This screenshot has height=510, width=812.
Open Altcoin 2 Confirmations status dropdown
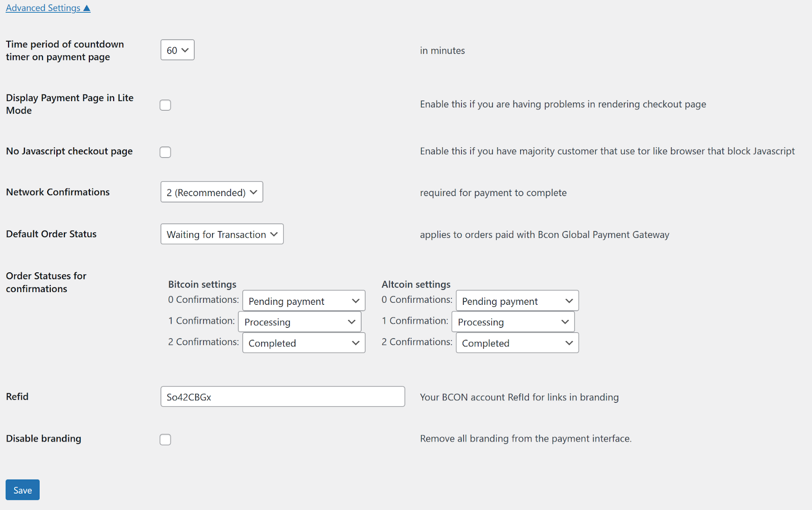click(517, 343)
